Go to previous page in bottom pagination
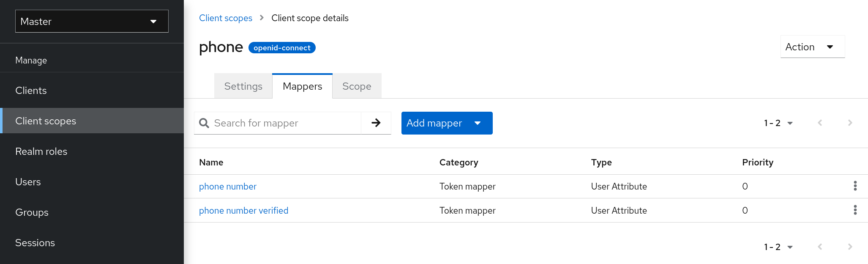The width and height of the screenshot is (868, 264). click(820, 247)
